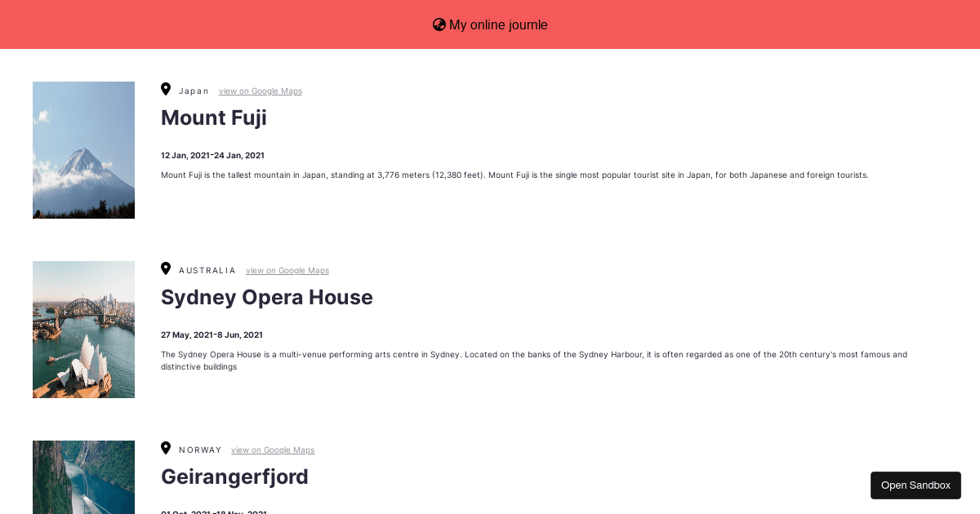Select the JAPAN country label
The width and height of the screenshot is (980, 514).
194,91
